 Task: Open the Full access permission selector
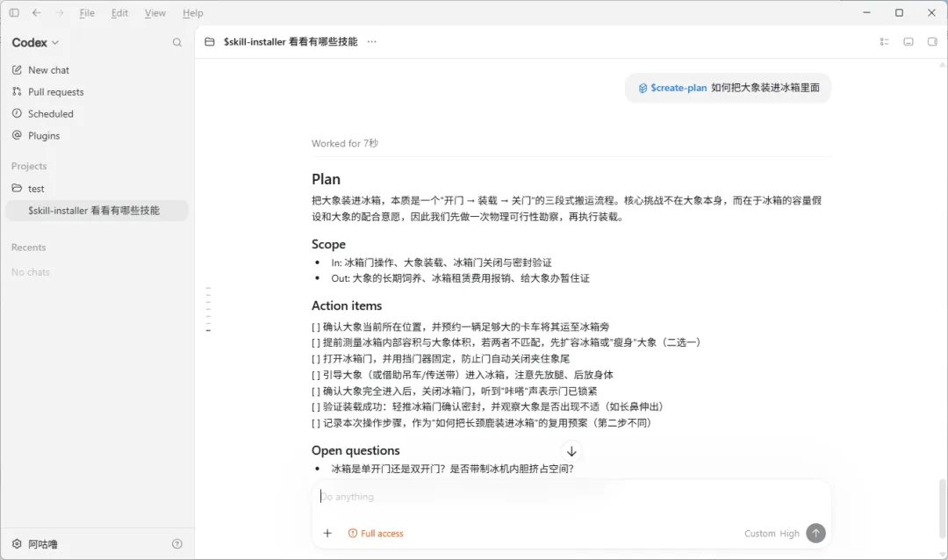(x=376, y=534)
